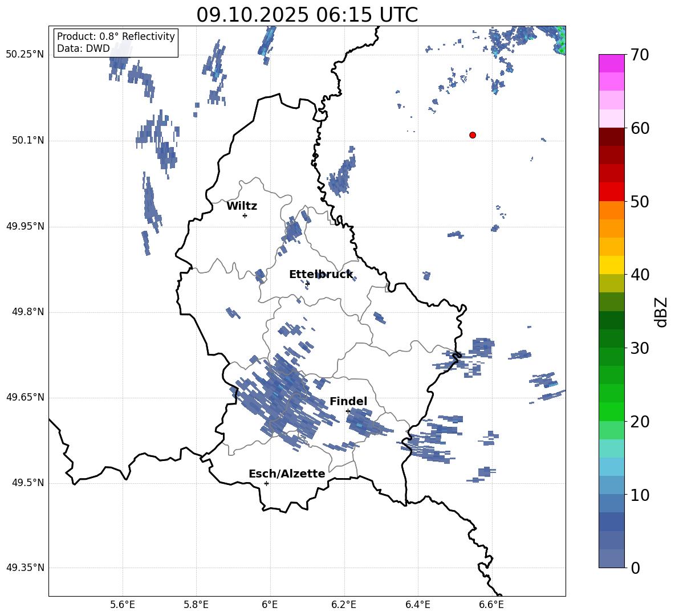Viewport: 675px width, 616px height.
Task: Click the Wiltz station cross marker
Action: point(245,215)
